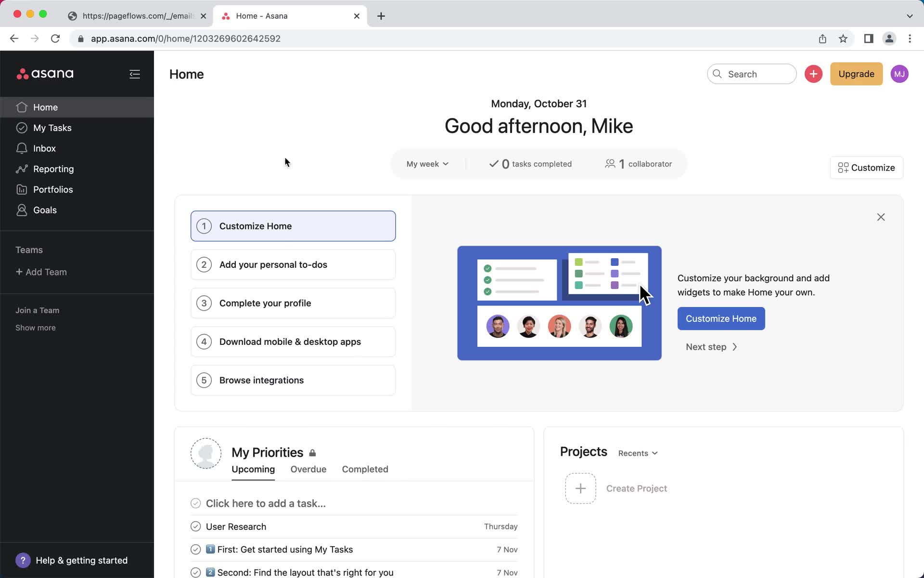Click Join a Team

point(37,311)
